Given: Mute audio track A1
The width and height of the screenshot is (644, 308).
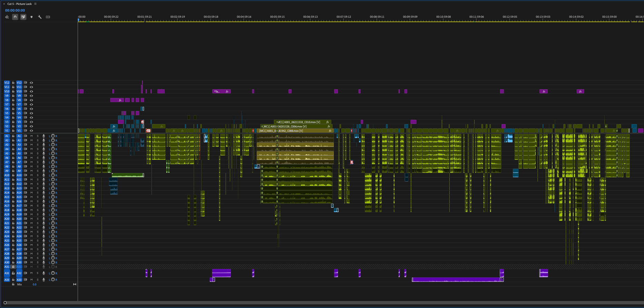Looking at the screenshot, I should [x=31, y=136].
